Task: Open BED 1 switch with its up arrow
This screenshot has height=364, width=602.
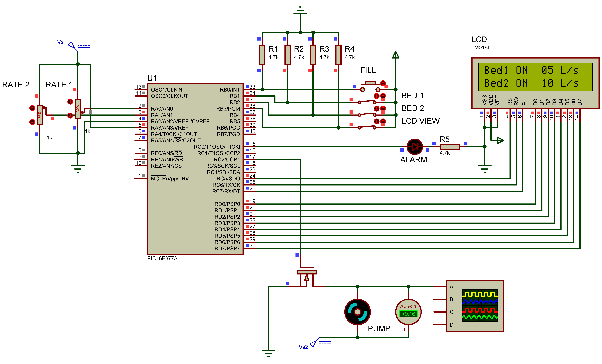Action: [383, 96]
